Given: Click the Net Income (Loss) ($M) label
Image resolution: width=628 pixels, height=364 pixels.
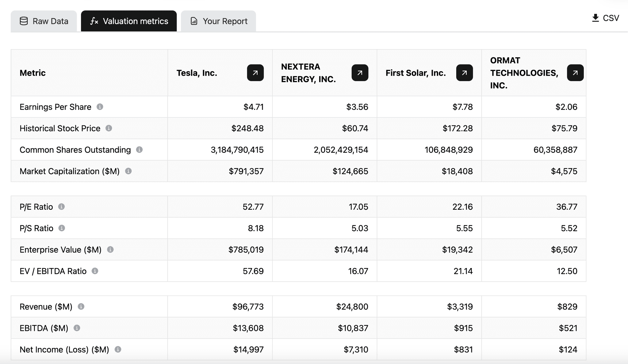Looking at the screenshot, I should point(64,350).
